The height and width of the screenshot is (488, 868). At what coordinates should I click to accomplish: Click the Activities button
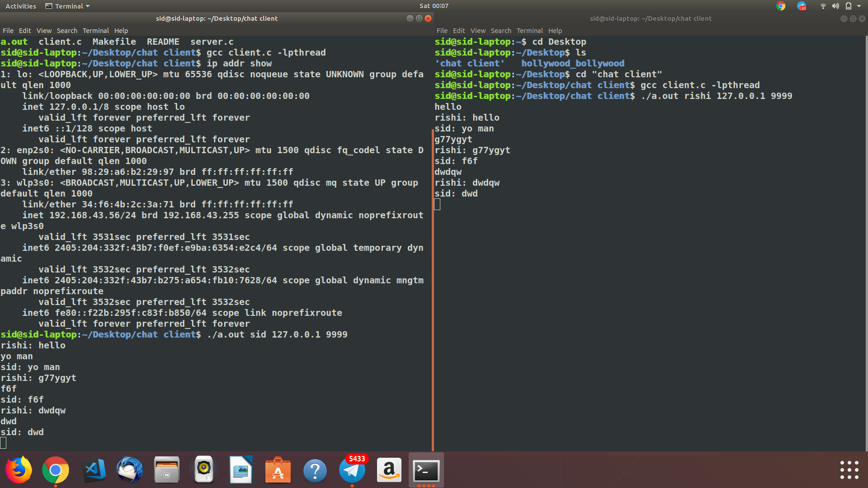pyautogui.click(x=21, y=6)
